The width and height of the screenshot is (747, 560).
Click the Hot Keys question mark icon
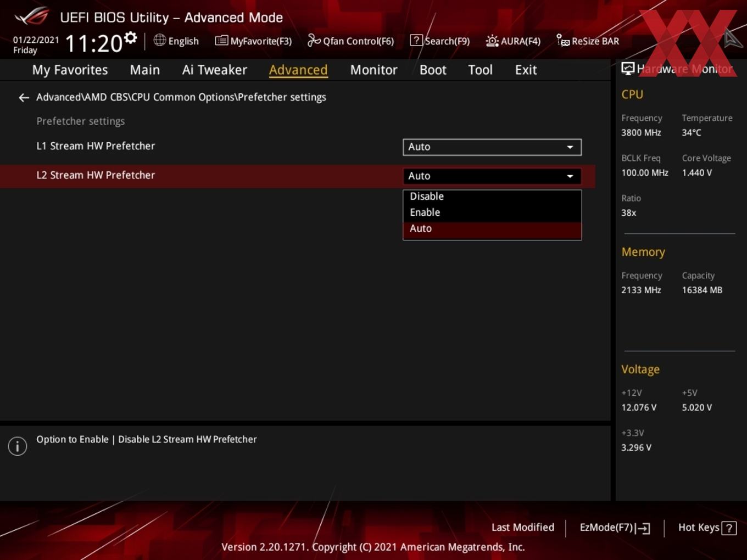coord(729,528)
